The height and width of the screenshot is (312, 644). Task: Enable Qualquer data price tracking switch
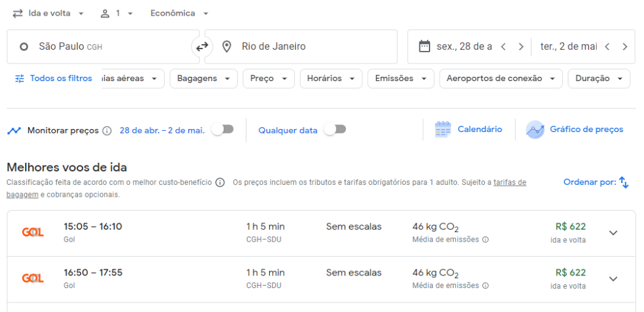(335, 130)
